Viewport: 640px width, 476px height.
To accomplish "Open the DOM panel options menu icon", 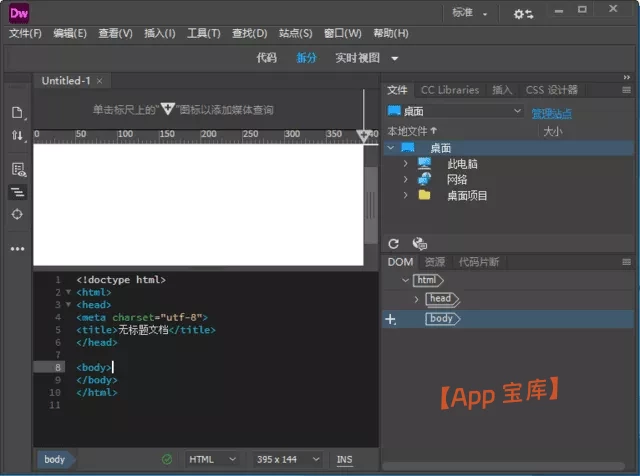I will tap(627, 262).
